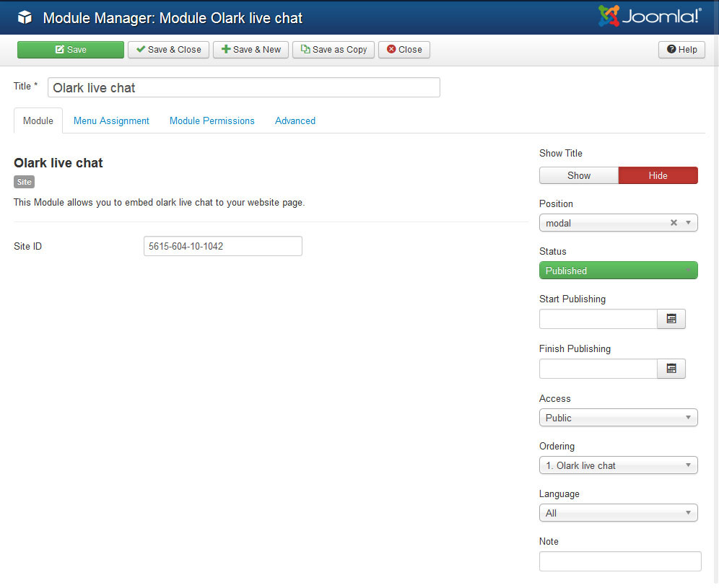Open the Published status dropdown
Image resolution: width=719 pixels, height=588 pixels.
click(619, 271)
